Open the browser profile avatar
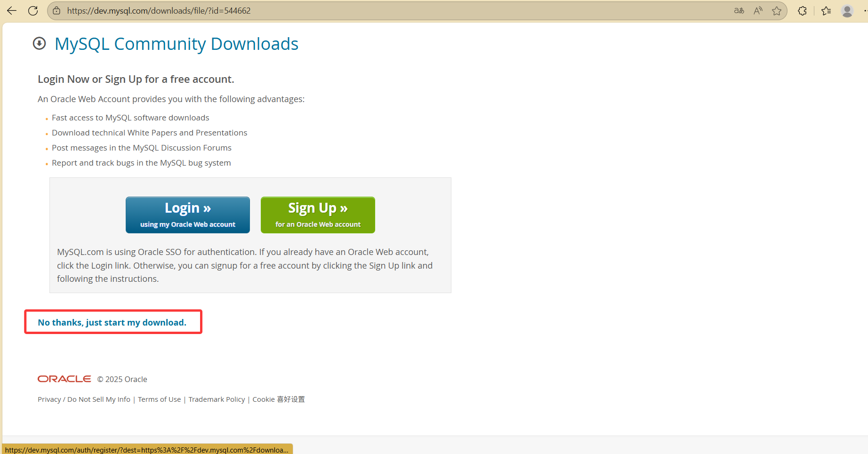 click(x=847, y=11)
